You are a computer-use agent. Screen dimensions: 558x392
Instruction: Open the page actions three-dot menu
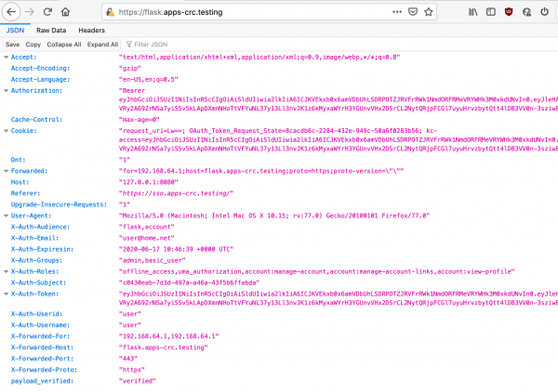coord(395,12)
